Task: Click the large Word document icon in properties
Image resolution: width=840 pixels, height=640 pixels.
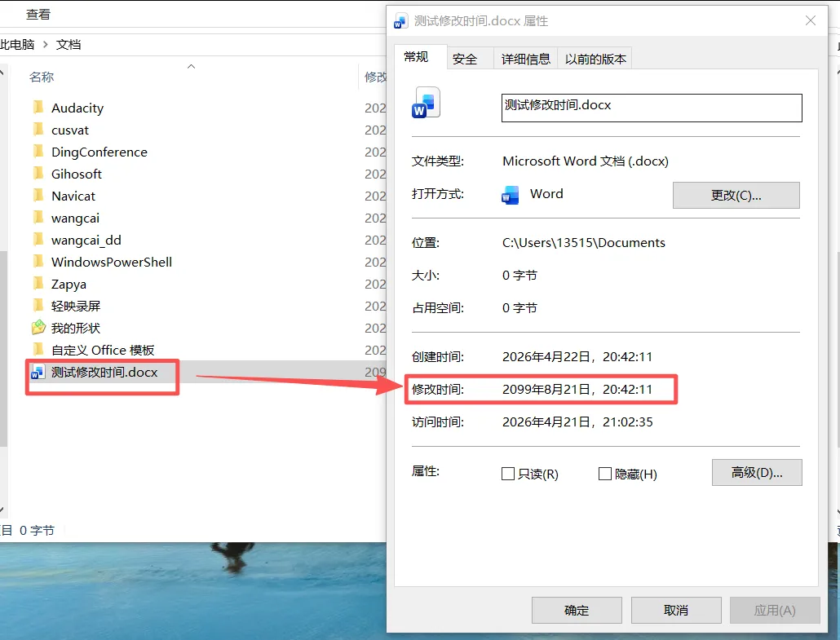Action: pos(426,103)
